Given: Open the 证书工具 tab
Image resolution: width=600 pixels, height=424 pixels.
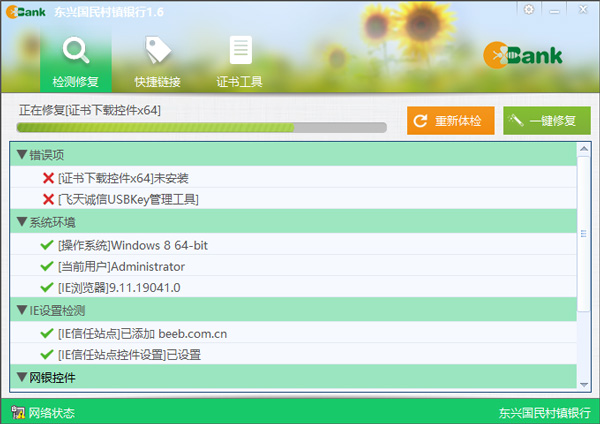Looking at the screenshot, I should tap(240, 61).
